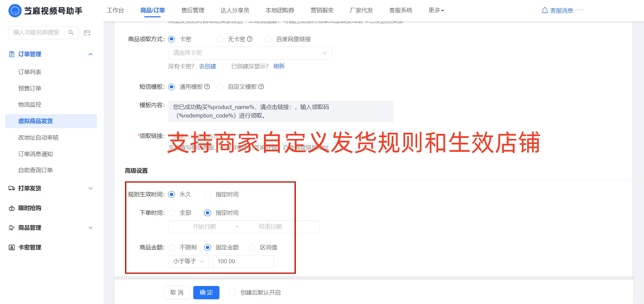
Task: Select the 无卡密 radio option
Action: 220,39
